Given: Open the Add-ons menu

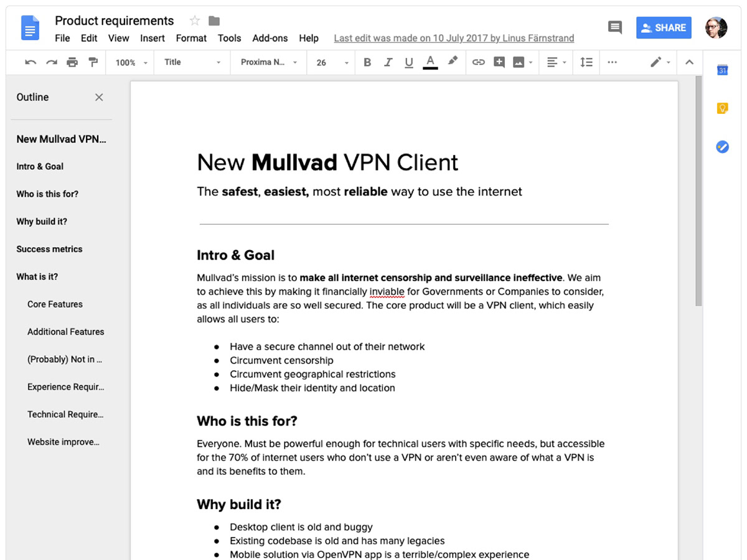Looking at the screenshot, I should [x=270, y=38].
